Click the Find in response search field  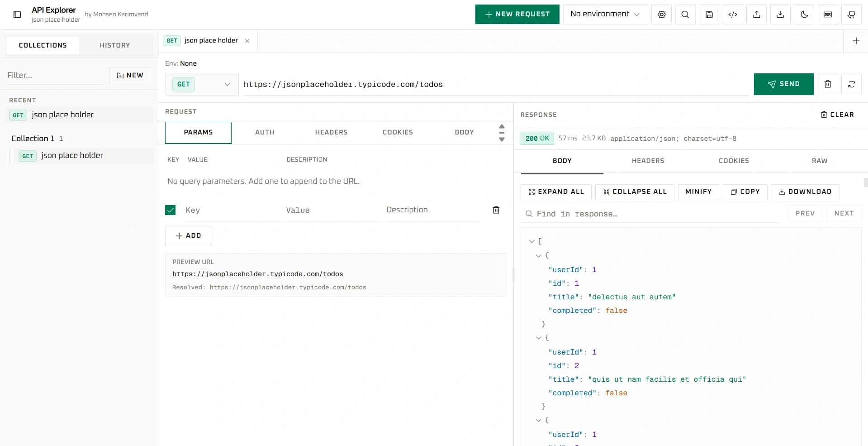[650, 214]
